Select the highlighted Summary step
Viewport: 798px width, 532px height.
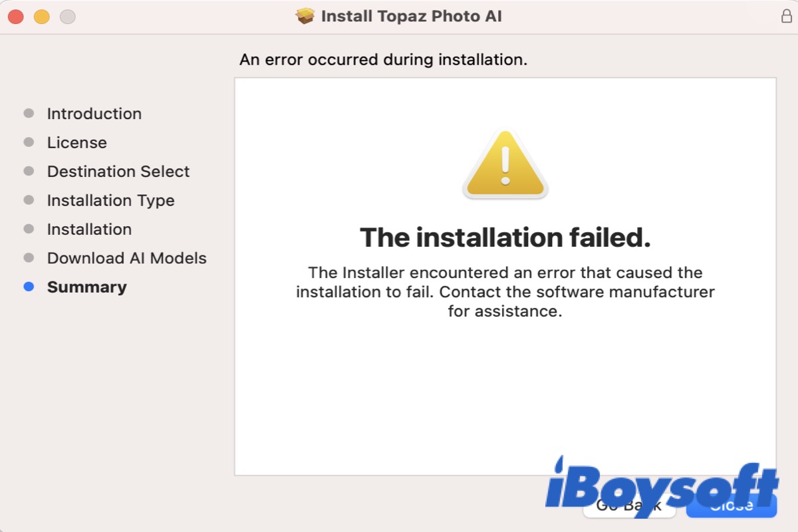86,287
